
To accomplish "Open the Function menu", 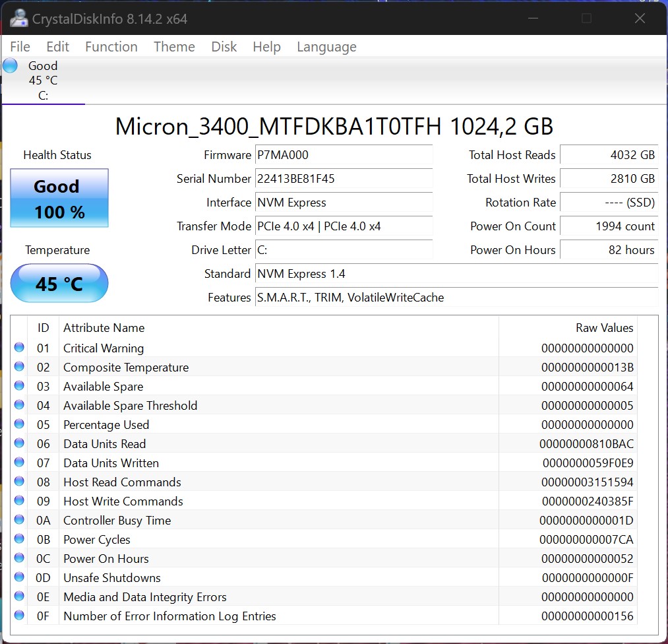I will coord(111,46).
